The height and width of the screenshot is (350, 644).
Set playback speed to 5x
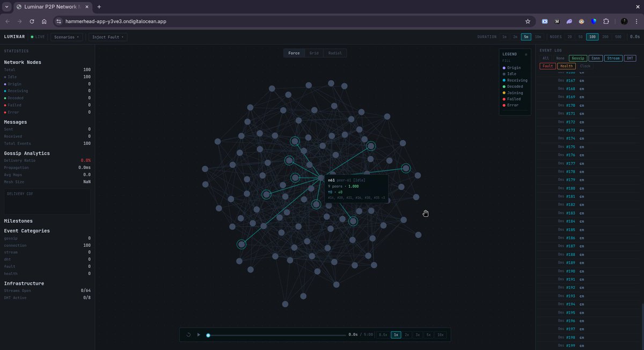click(x=428, y=334)
